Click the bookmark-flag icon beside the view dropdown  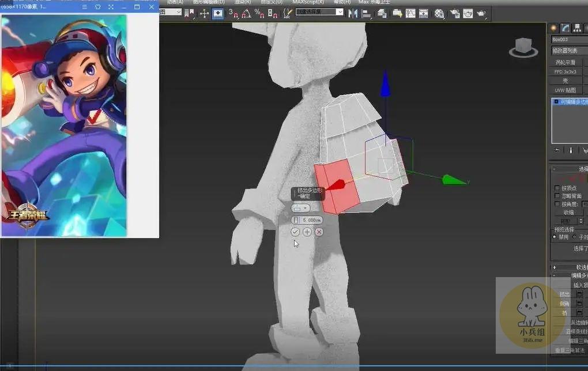pyautogui.click(x=190, y=14)
